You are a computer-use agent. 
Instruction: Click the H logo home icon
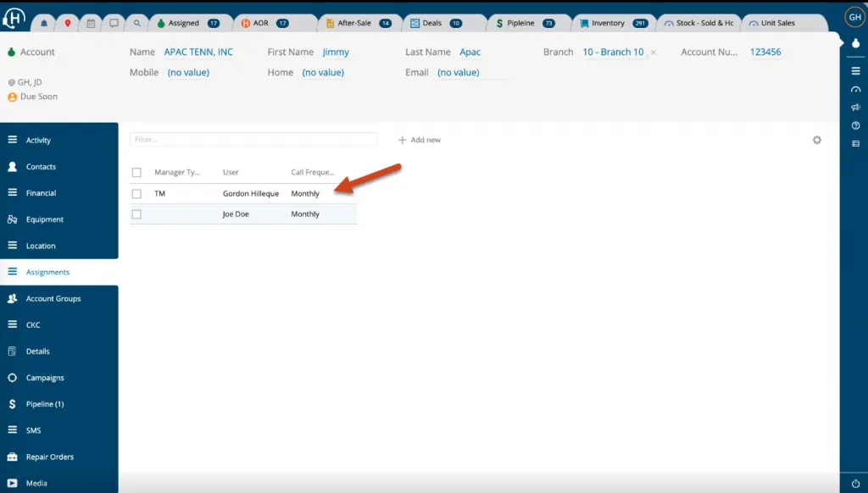coord(14,18)
